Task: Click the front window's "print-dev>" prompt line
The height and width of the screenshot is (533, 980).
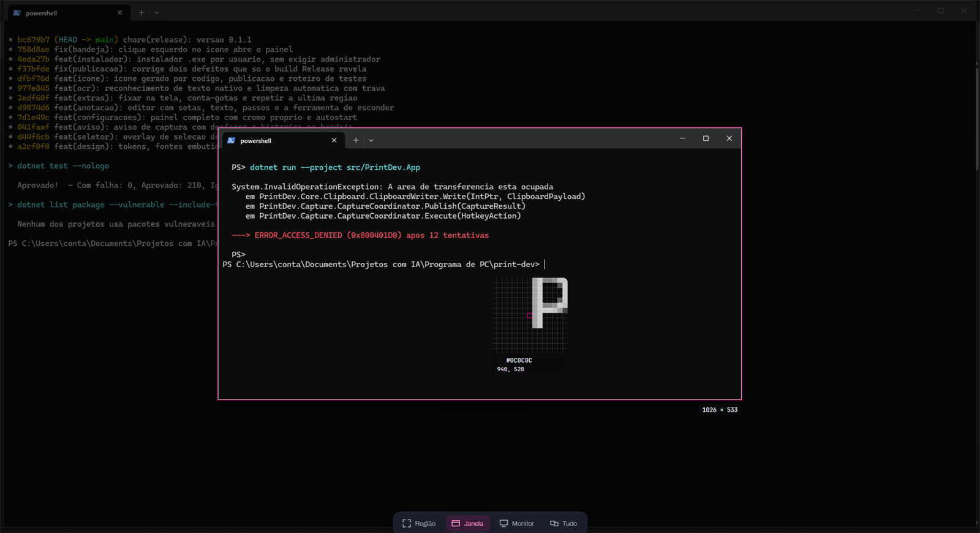Action: [381, 265]
